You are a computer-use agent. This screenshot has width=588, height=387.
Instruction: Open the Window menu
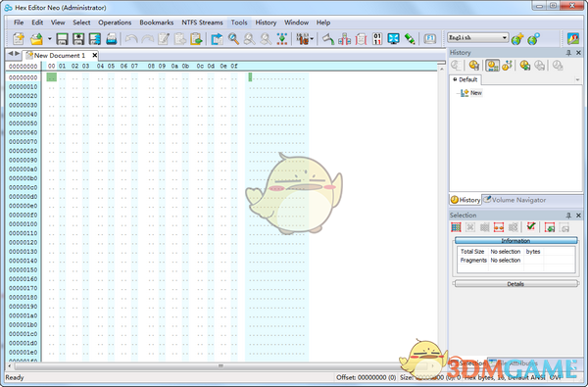point(296,23)
